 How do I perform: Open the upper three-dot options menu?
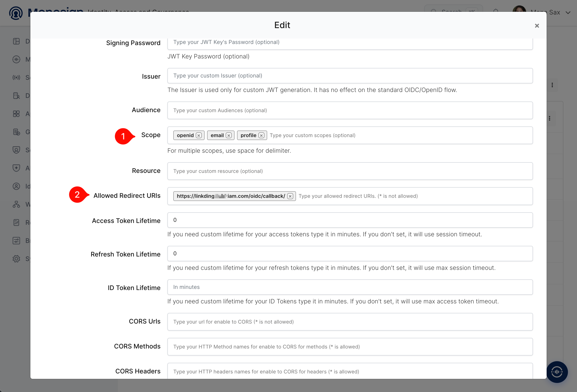552,85
